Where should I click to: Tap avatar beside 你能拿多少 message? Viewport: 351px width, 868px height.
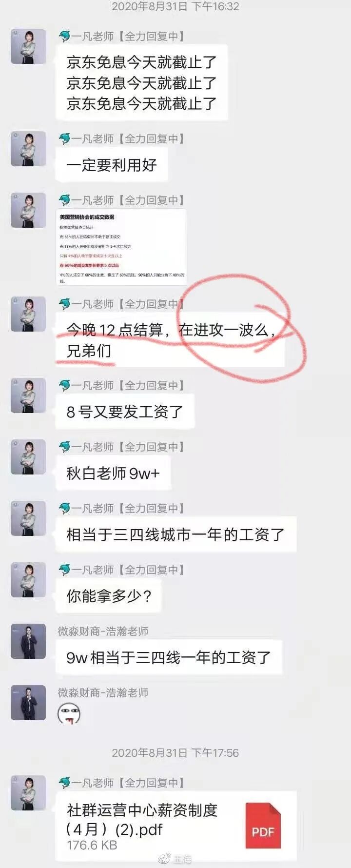point(28,580)
